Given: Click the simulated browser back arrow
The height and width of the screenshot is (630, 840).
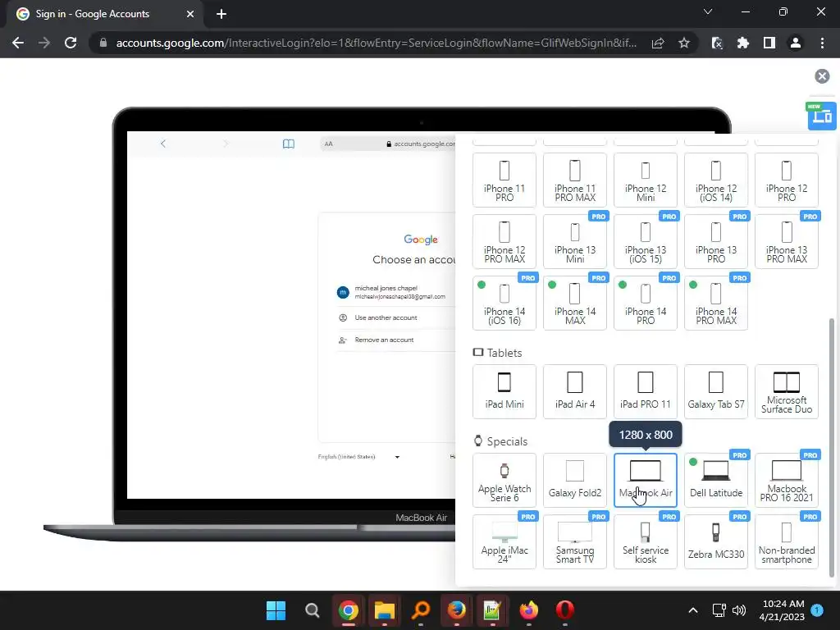Looking at the screenshot, I should coord(163,144).
